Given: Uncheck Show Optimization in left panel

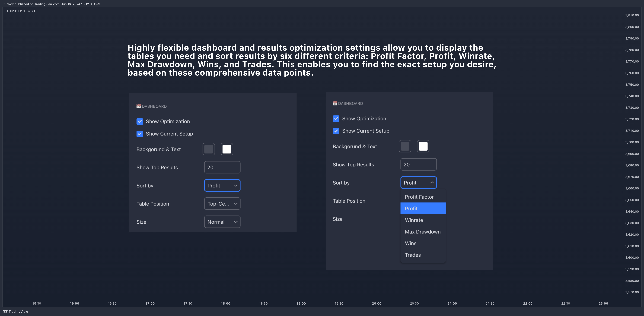Looking at the screenshot, I should 140,121.
